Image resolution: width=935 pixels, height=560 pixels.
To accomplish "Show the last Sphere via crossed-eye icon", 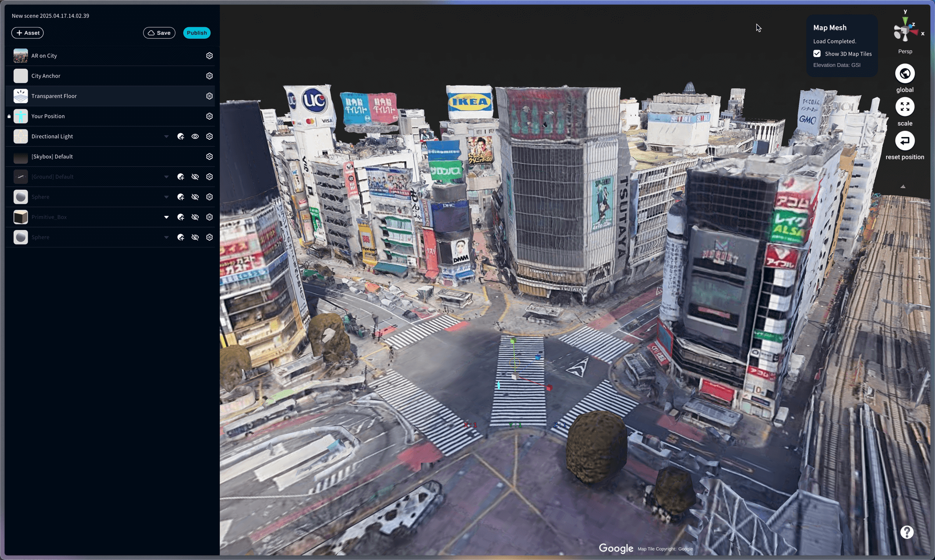I will click(195, 237).
